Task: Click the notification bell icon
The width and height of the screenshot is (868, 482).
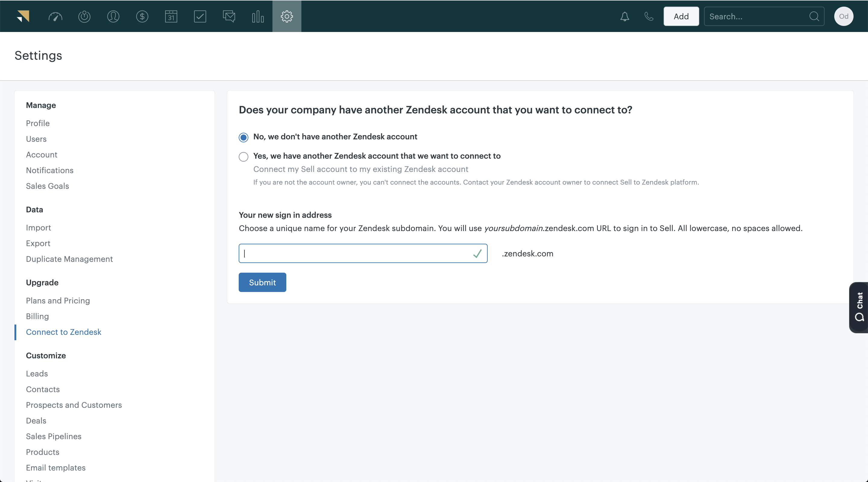Action: click(x=625, y=16)
